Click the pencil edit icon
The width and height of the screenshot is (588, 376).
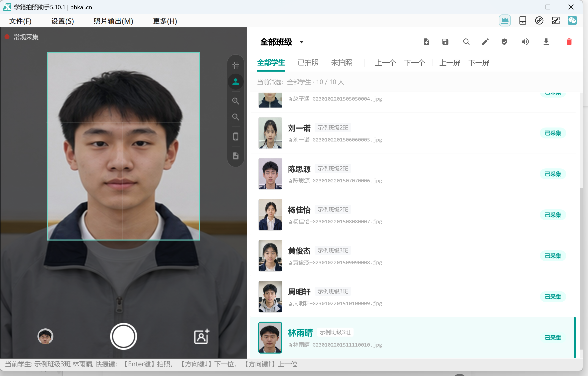[485, 42]
